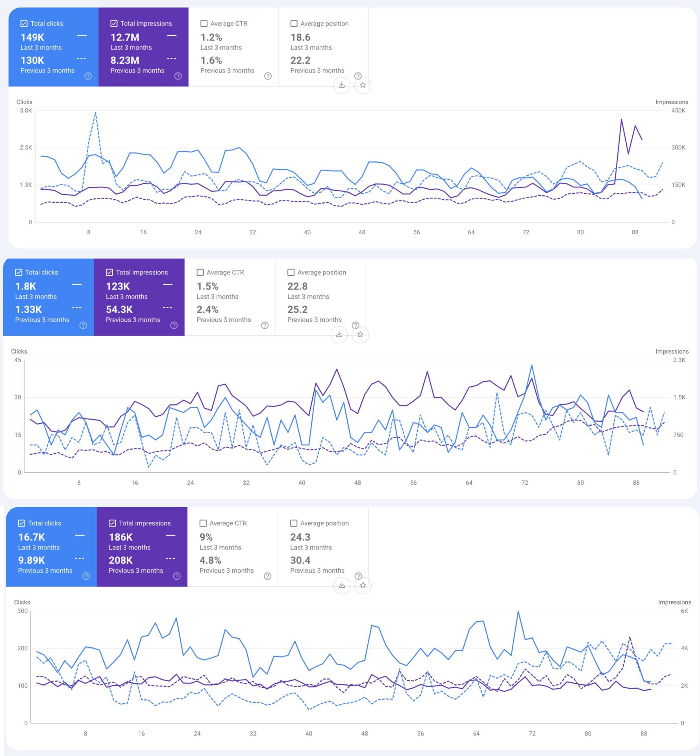This screenshot has width=700, height=756.
Task: Open help for middle report's Total clicks card
Action: pos(83,326)
